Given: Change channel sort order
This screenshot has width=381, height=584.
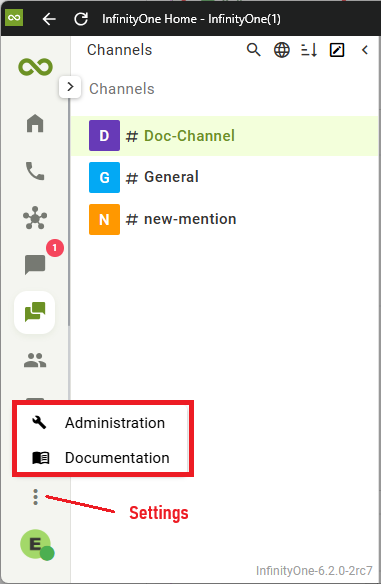Looking at the screenshot, I should tap(309, 50).
